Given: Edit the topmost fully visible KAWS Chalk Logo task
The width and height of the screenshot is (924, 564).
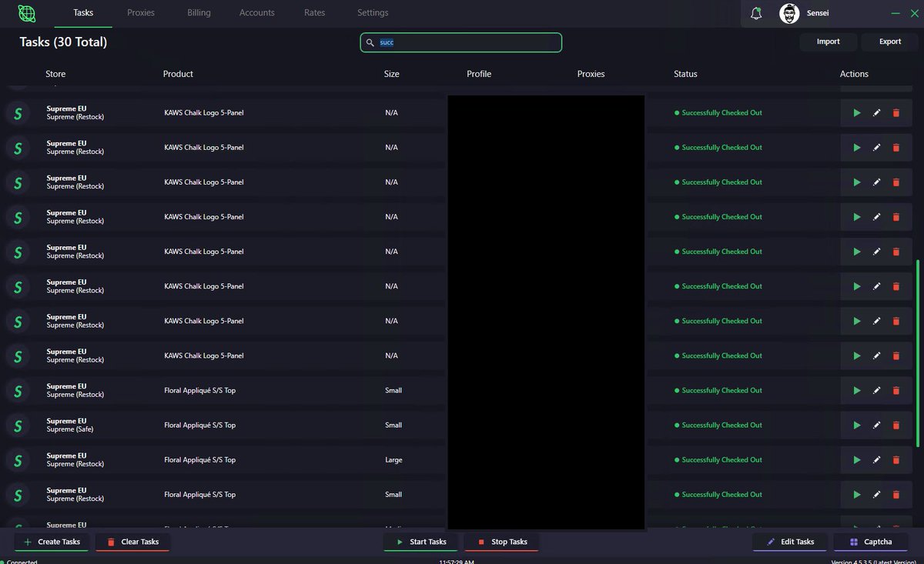Looking at the screenshot, I should (x=876, y=112).
